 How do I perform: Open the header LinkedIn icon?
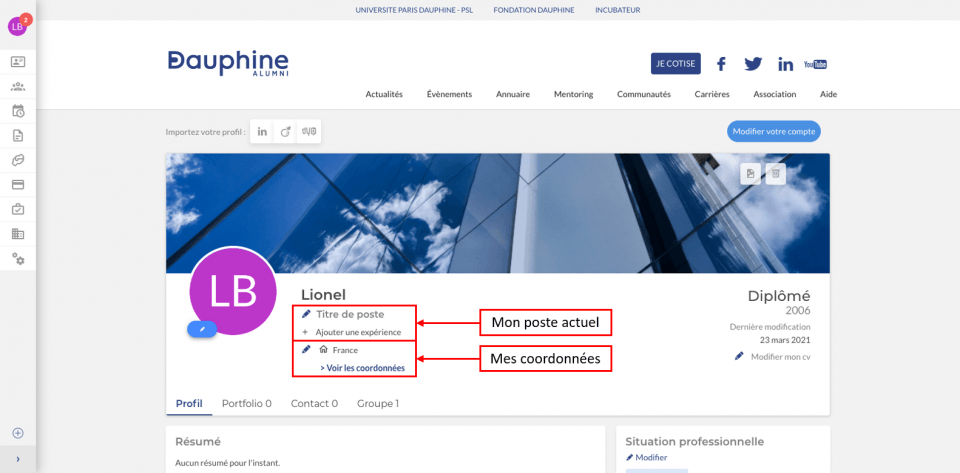786,64
